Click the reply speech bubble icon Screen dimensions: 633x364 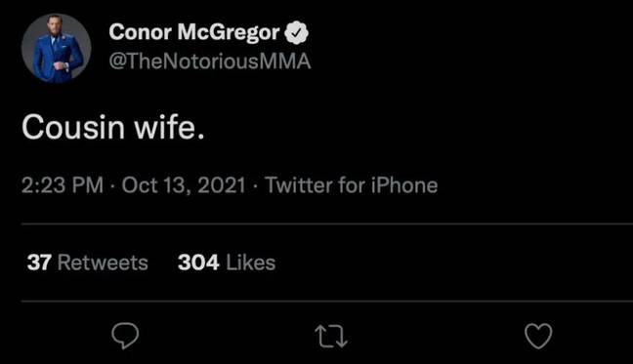(x=125, y=336)
